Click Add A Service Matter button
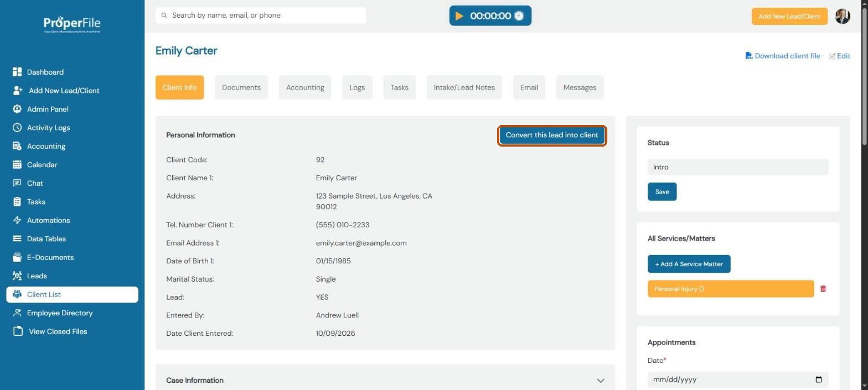 click(689, 264)
